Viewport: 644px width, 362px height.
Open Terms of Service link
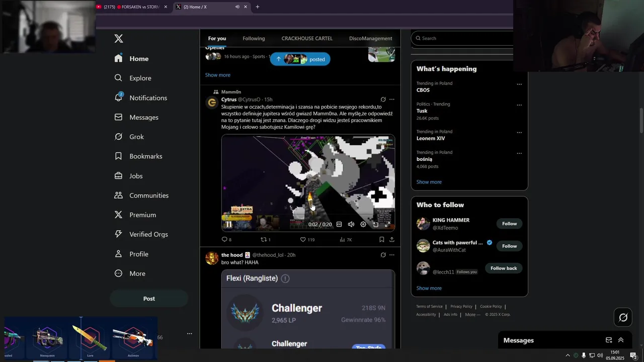[429, 307]
